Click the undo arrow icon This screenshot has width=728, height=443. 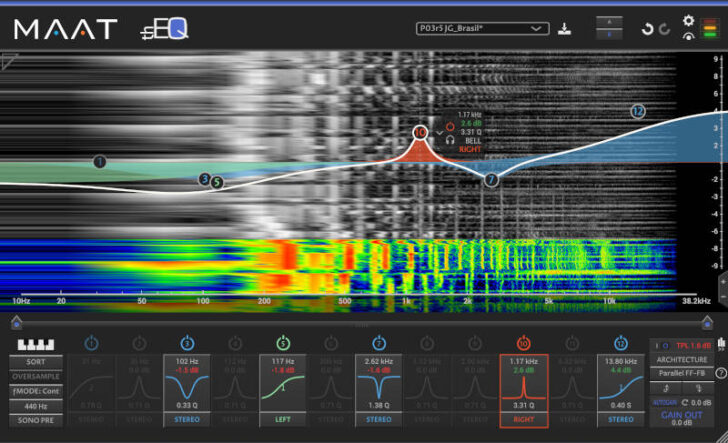[647, 29]
